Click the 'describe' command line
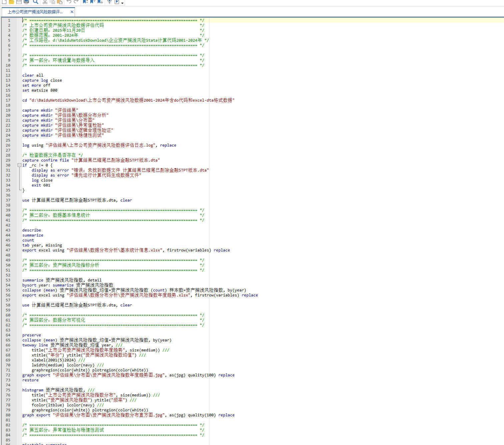 [32, 230]
